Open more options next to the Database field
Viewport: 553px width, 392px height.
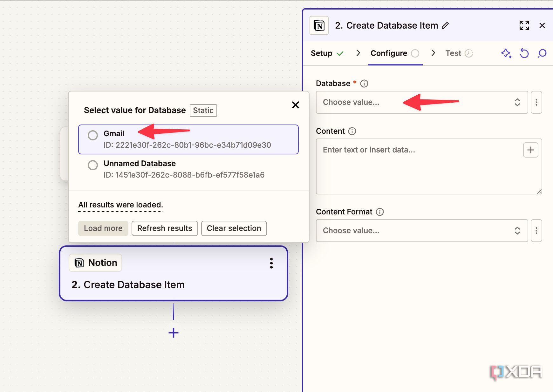536,102
